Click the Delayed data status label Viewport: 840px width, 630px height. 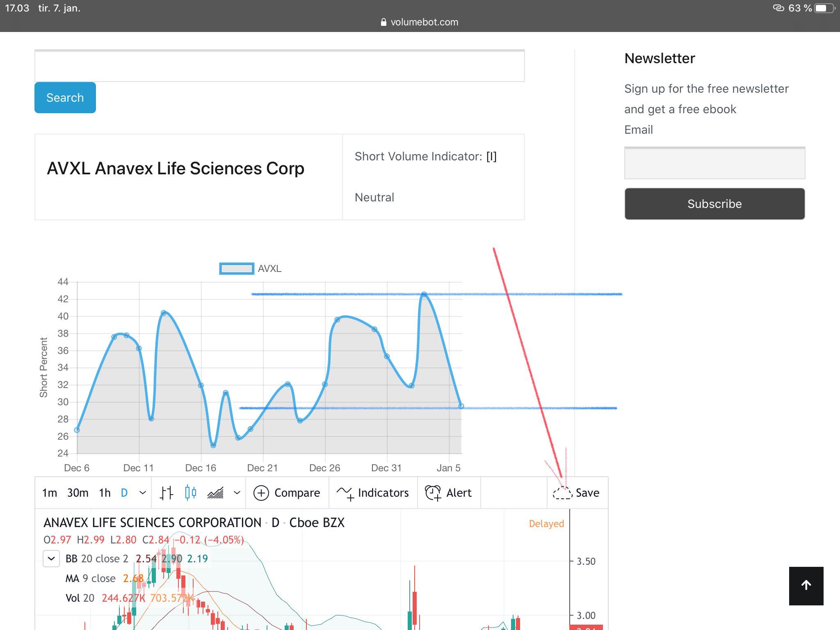(546, 524)
